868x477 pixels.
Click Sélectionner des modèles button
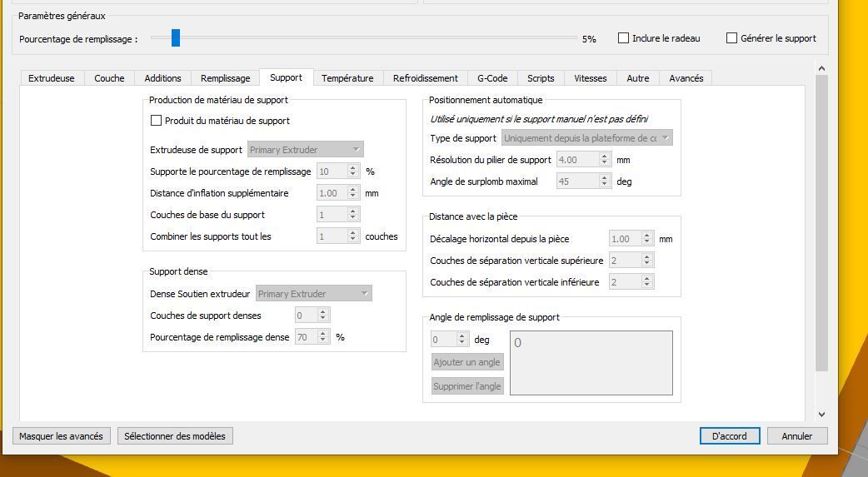pyautogui.click(x=175, y=436)
